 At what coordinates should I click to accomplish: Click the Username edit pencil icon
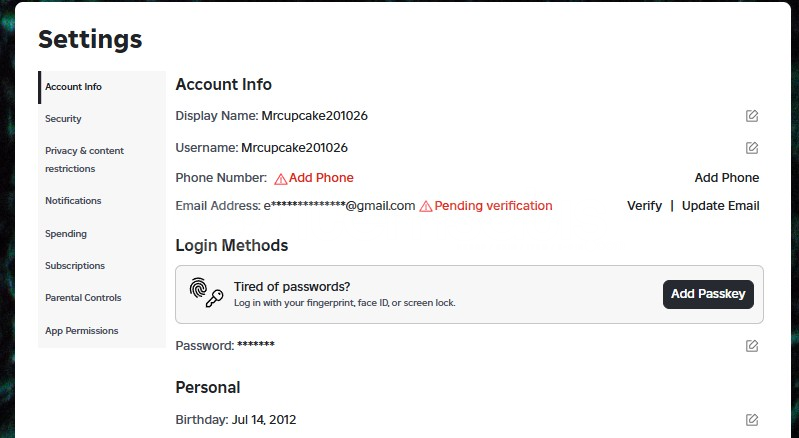[752, 148]
